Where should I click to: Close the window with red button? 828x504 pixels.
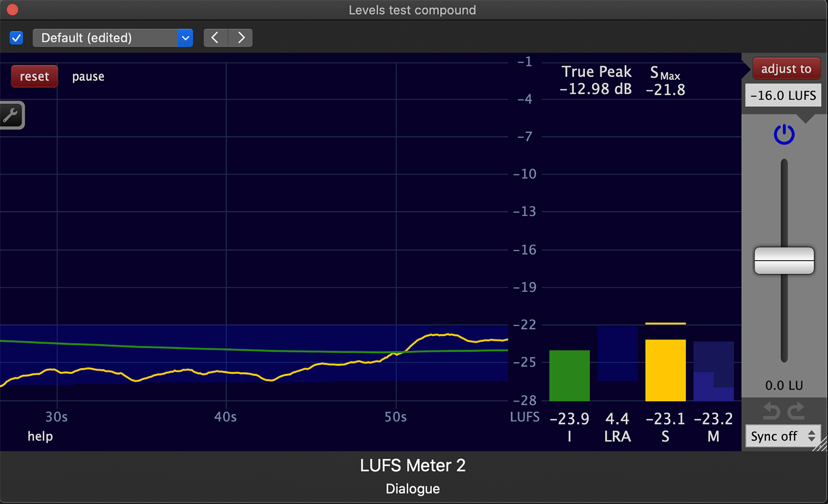(x=13, y=9)
